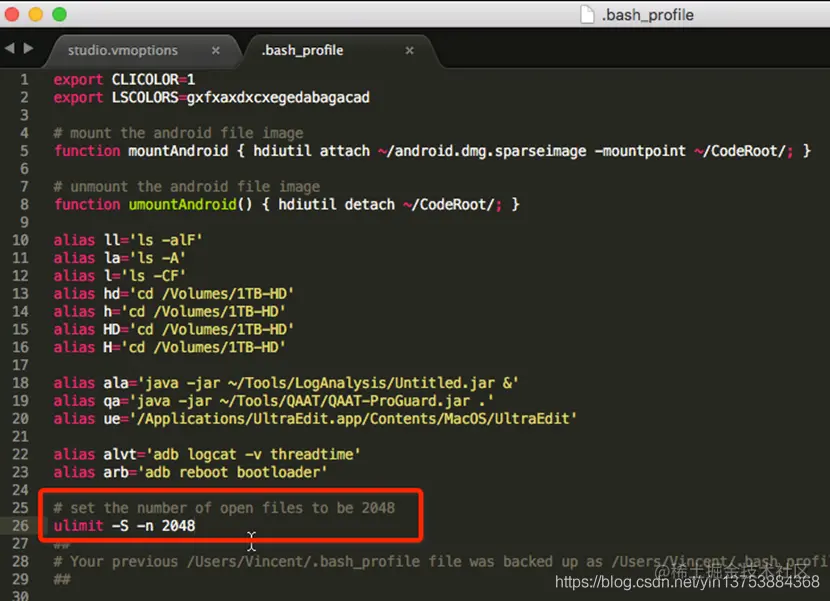The height and width of the screenshot is (601, 830).
Task: Click the alias ue UltraEdit path line
Action: click(315, 418)
